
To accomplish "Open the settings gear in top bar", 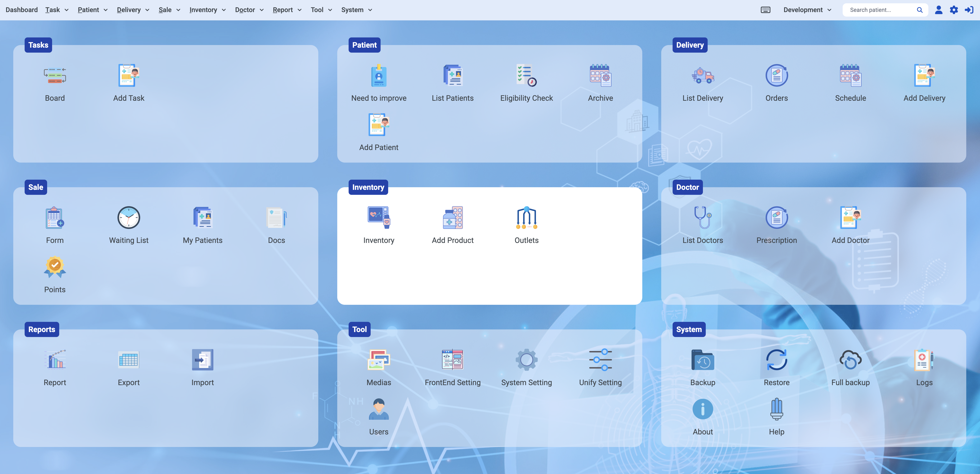I will coord(954,10).
